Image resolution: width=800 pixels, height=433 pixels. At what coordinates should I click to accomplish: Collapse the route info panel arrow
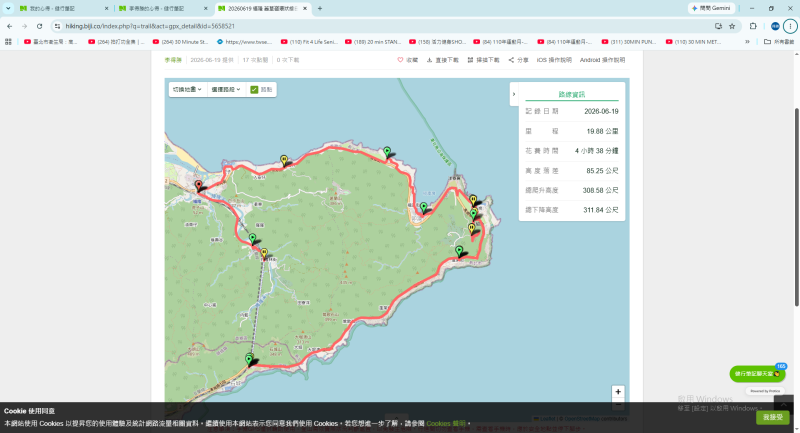click(514, 94)
